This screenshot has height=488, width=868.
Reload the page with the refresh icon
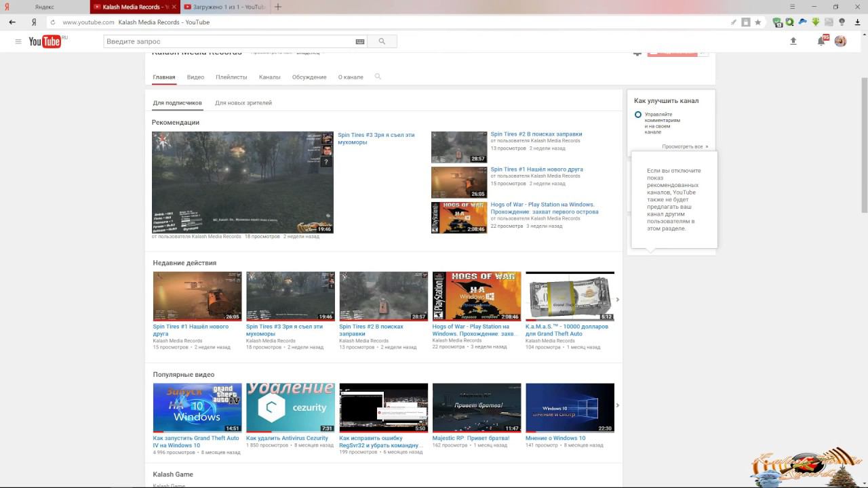pyautogui.click(x=52, y=22)
